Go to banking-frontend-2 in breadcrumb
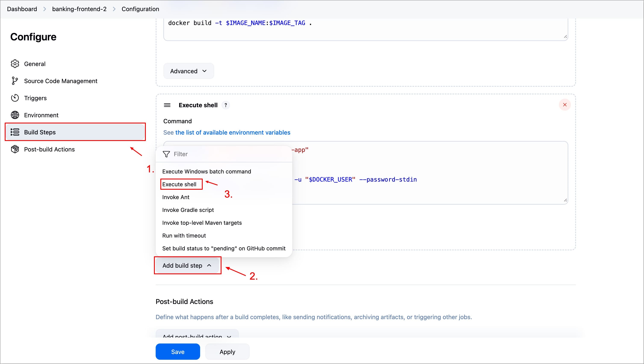The image size is (644, 364). 79,9
